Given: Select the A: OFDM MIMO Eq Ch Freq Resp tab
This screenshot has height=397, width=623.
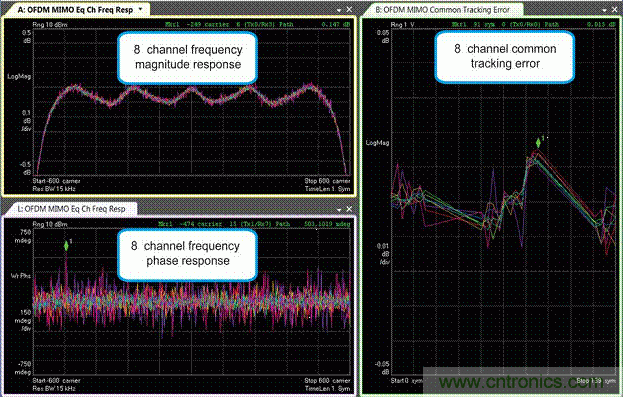Looking at the screenshot, I should click(x=75, y=10).
